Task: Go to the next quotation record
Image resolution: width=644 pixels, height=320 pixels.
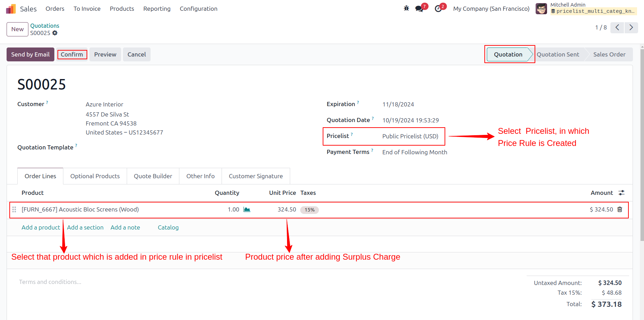Action: click(631, 27)
